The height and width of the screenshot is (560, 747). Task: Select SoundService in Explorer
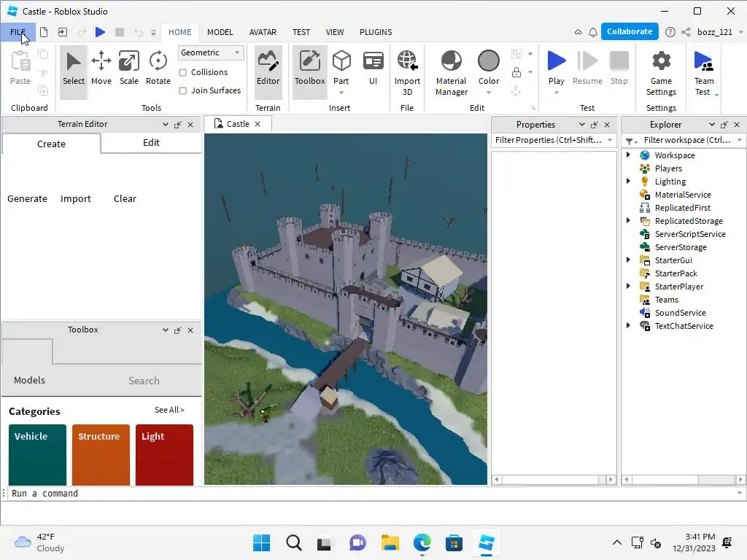pos(680,312)
